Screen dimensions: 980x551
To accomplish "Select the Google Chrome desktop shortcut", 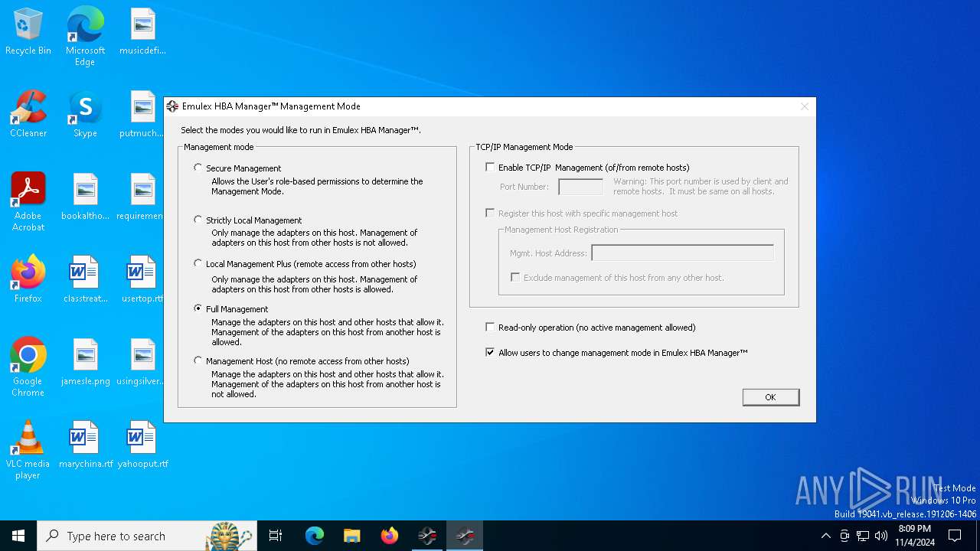I will (28, 367).
